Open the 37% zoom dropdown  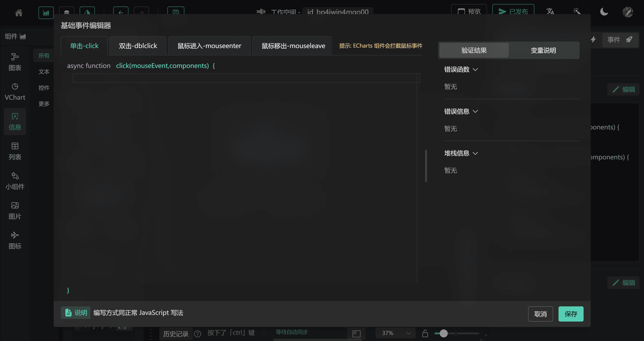[395, 333]
